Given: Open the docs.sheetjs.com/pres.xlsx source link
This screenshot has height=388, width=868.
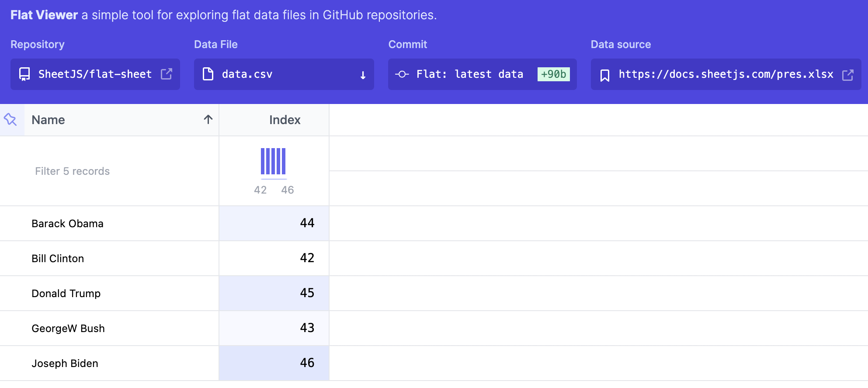Looking at the screenshot, I should pyautogui.click(x=726, y=74).
